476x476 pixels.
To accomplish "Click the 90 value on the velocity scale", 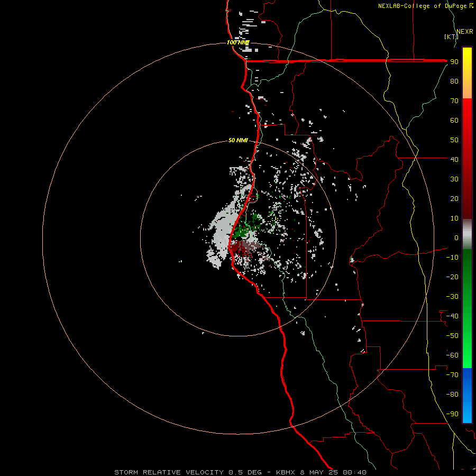I will (454, 62).
